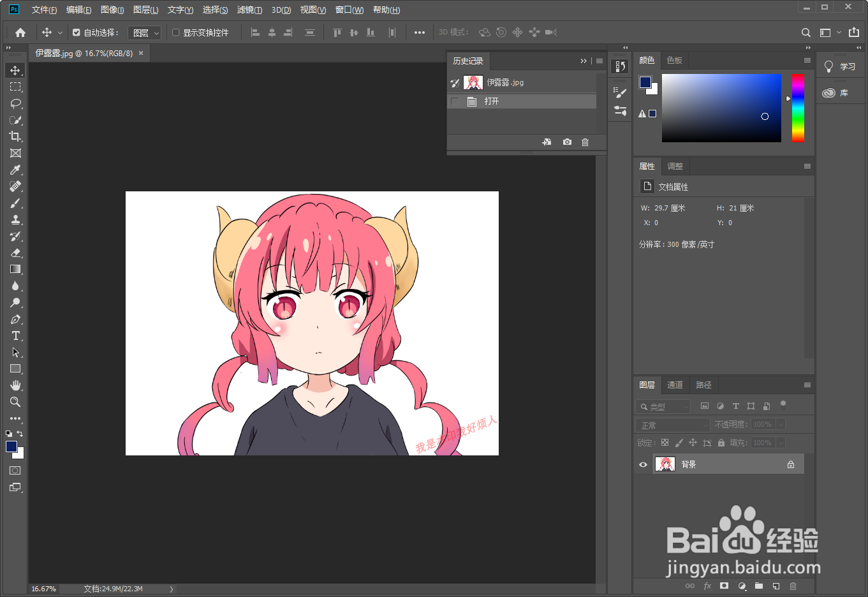The height and width of the screenshot is (597, 868).
Task: Select the History Brush tool
Action: click(x=15, y=236)
